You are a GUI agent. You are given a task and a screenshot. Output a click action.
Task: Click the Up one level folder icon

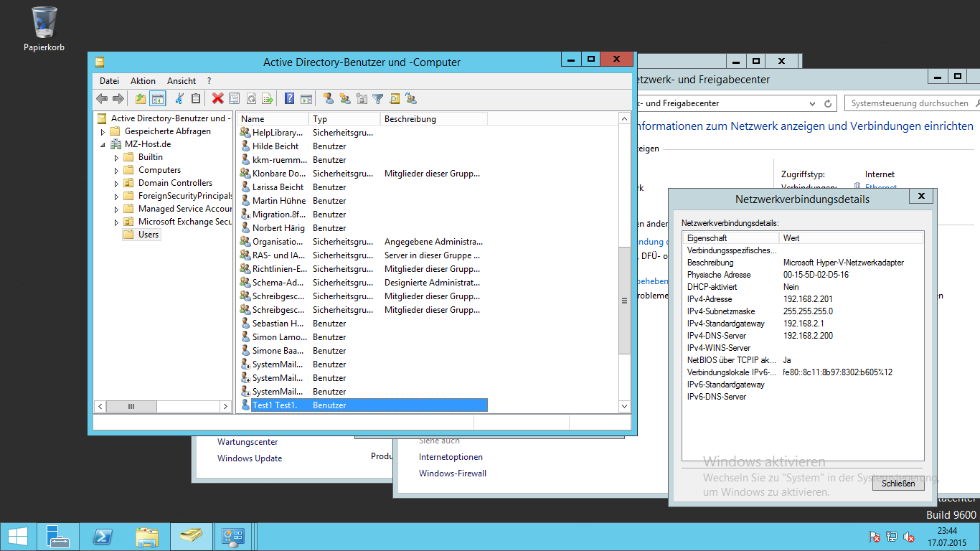[141, 99]
